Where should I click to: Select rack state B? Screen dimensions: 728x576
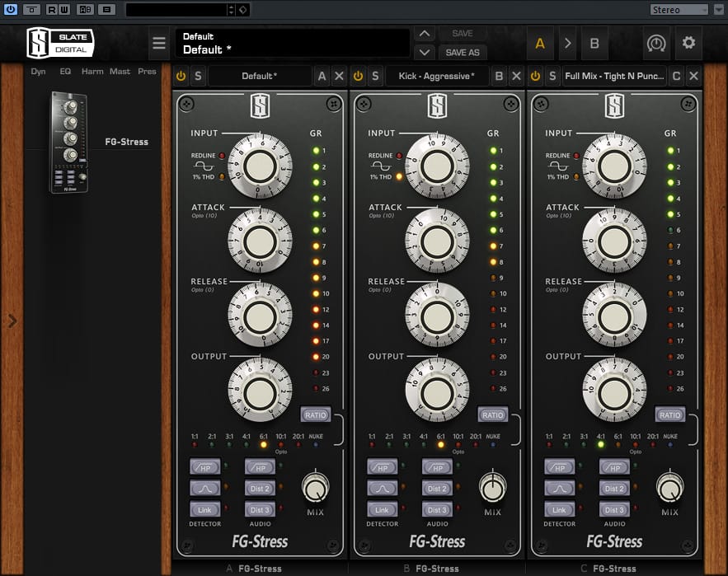(x=594, y=44)
